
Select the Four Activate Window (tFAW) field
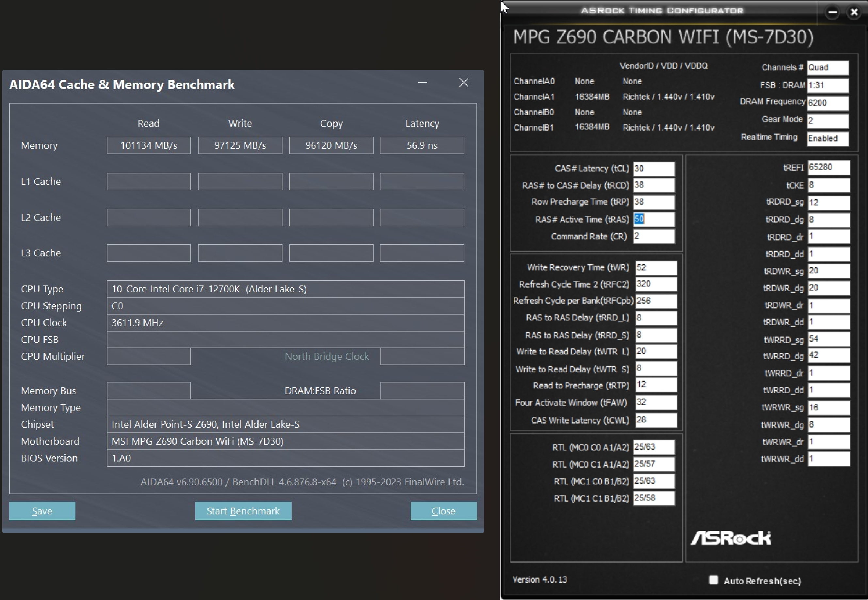(x=656, y=402)
